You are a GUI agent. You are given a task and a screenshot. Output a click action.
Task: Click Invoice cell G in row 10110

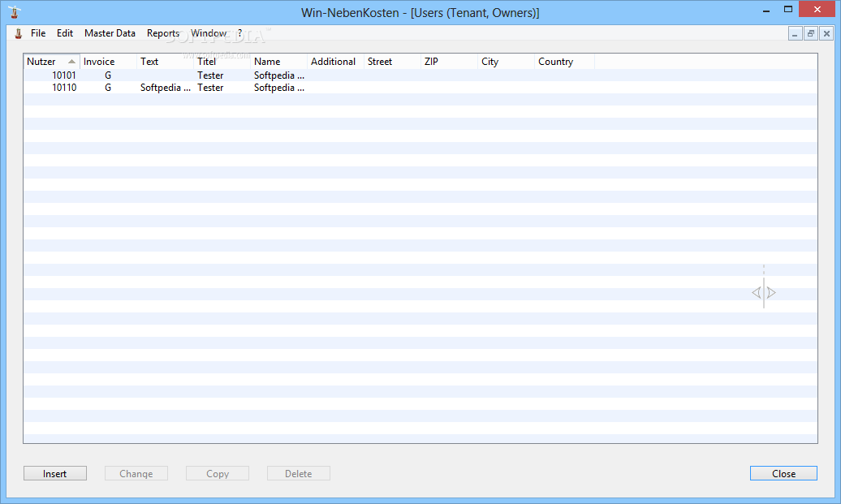click(x=108, y=88)
